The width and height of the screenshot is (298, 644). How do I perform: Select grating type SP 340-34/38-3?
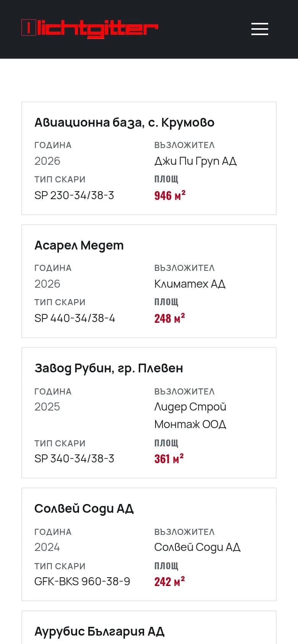(74, 459)
